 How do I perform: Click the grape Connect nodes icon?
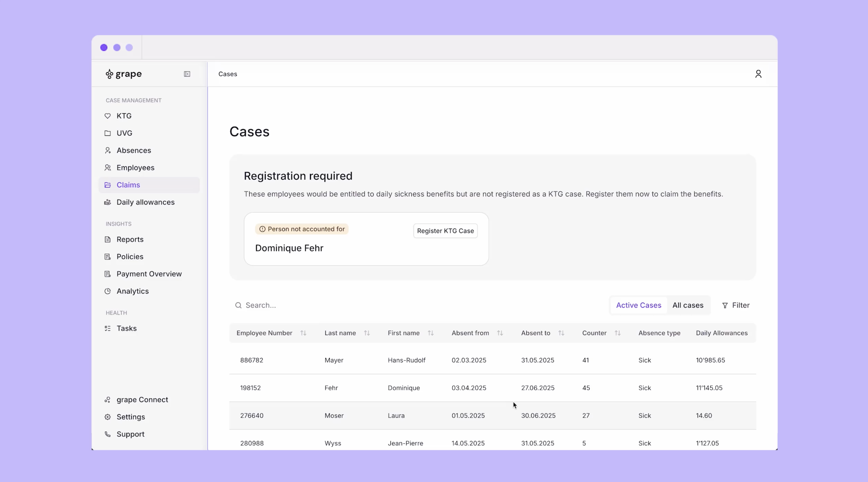coord(107,400)
